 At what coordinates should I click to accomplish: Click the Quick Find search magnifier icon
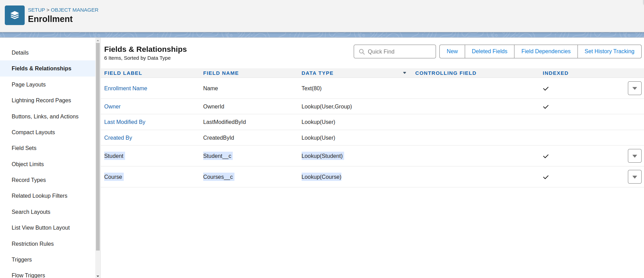point(362,52)
